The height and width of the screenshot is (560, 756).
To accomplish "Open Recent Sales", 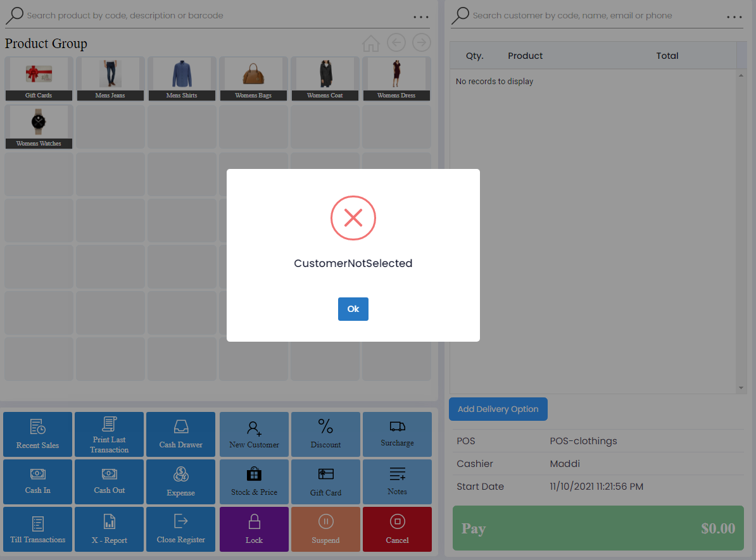I will pos(37,434).
